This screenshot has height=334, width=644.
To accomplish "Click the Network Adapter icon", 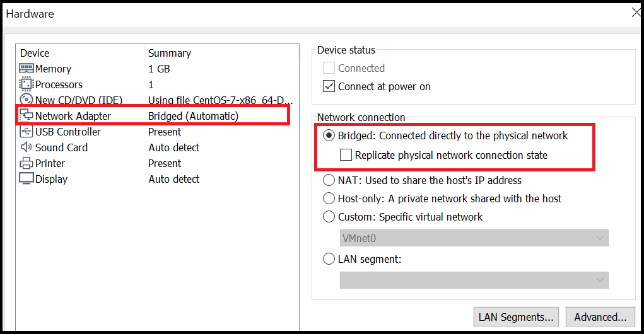I will (x=26, y=116).
